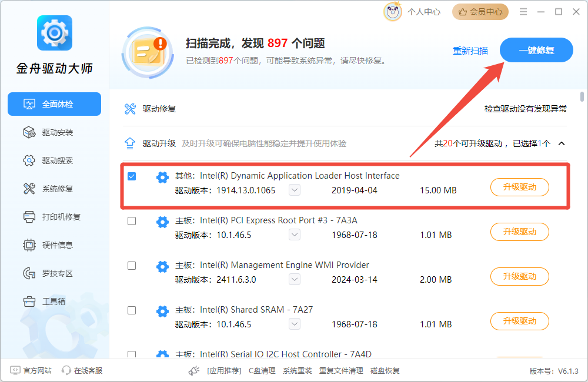Click the 打印机修复 printer icon in sidebar
Screen dimensions: 588x382
(29, 217)
